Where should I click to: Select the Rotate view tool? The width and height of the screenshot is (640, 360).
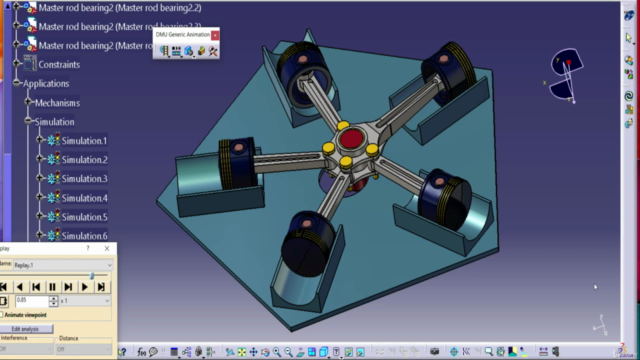(265, 351)
